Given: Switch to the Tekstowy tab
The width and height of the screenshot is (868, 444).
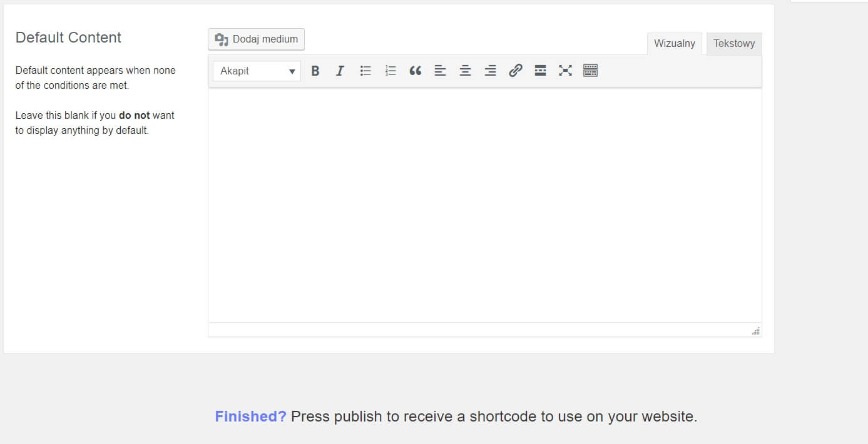Looking at the screenshot, I should coord(733,43).
